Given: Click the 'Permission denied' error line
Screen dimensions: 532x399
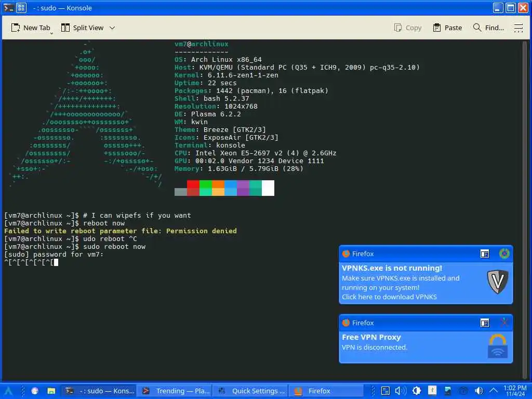Looking at the screenshot, I should point(121,231).
